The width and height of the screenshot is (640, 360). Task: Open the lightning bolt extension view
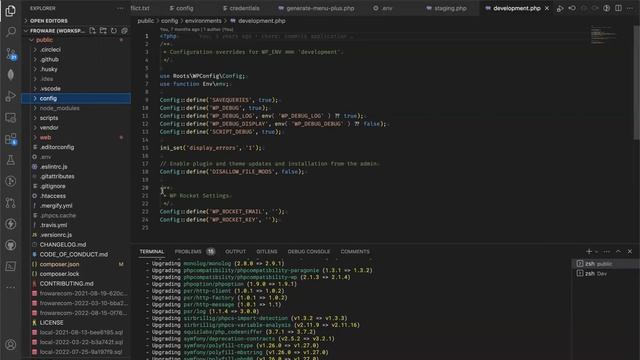point(11,224)
